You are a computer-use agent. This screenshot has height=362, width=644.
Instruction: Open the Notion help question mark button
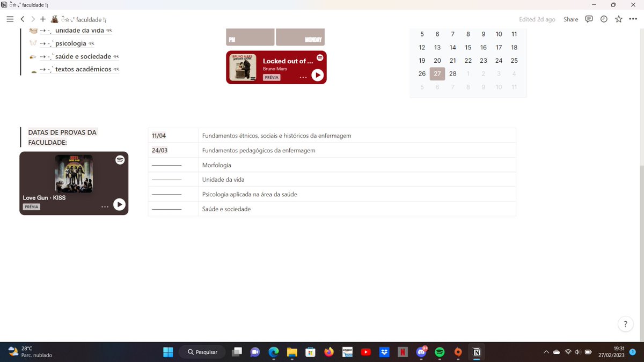point(625,324)
